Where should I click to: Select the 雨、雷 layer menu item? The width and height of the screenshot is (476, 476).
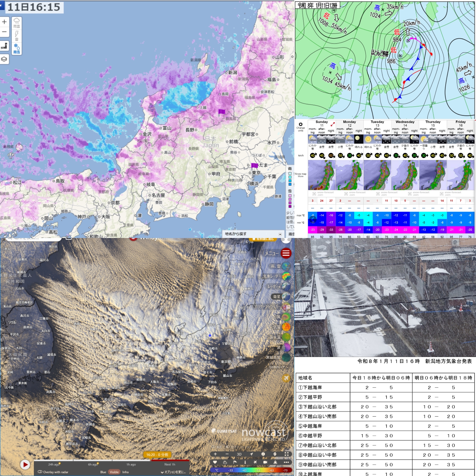coord(286,266)
